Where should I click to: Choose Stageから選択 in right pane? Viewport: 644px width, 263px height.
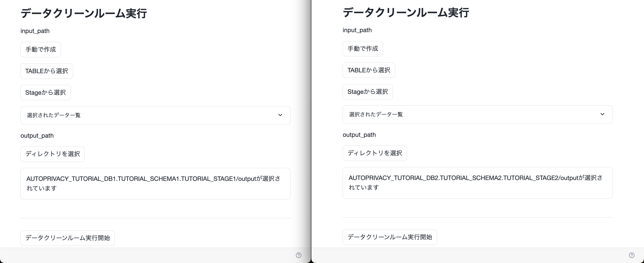[368, 92]
